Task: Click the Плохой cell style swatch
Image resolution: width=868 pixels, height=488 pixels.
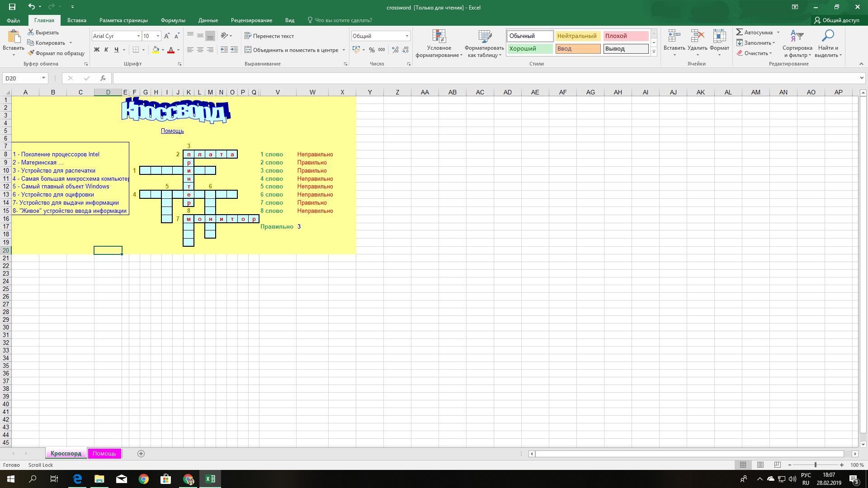Action: click(626, 36)
